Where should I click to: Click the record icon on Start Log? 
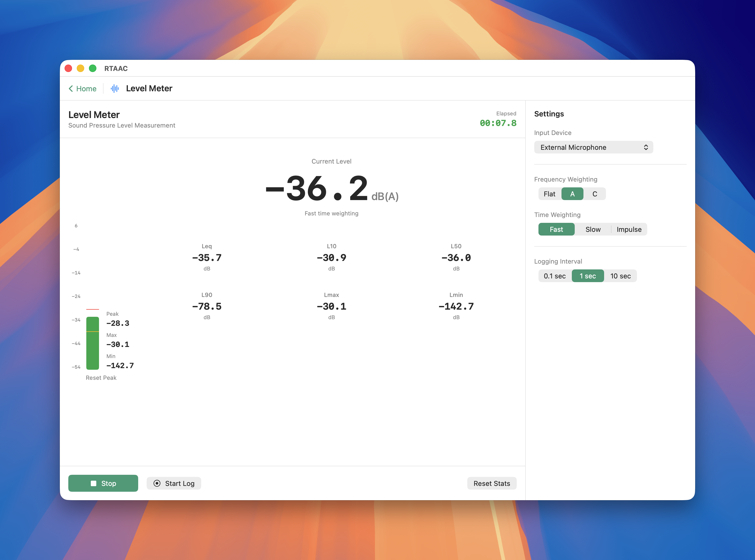[157, 483]
